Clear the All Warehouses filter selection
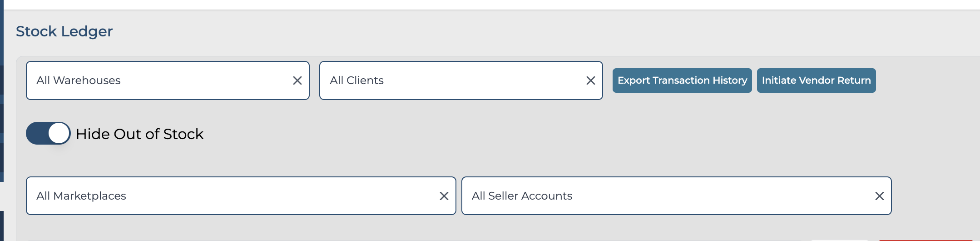980x241 pixels. (297, 80)
